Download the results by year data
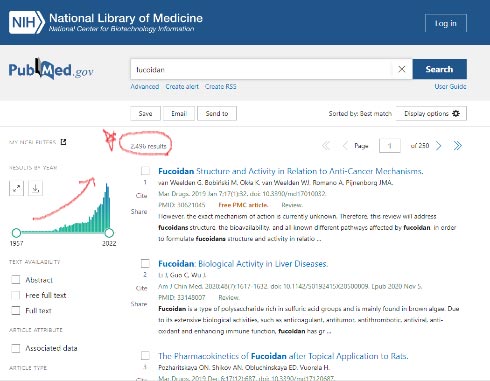 (x=35, y=189)
